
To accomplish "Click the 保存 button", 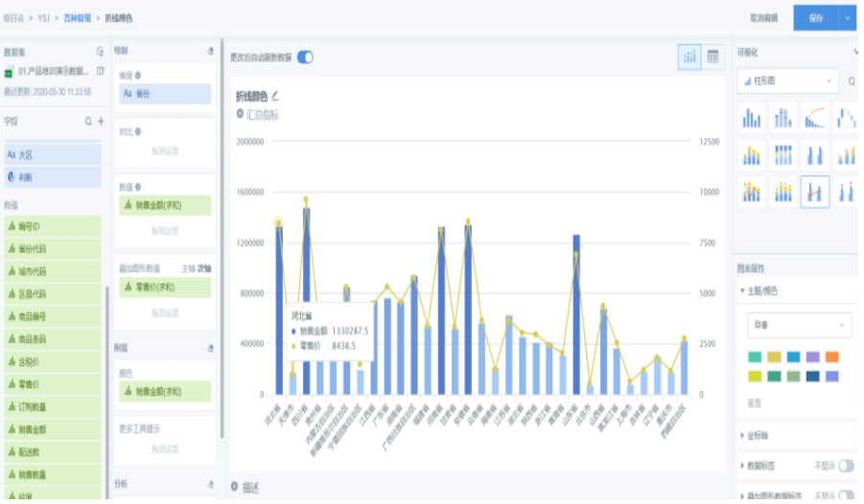I will (x=816, y=18).
